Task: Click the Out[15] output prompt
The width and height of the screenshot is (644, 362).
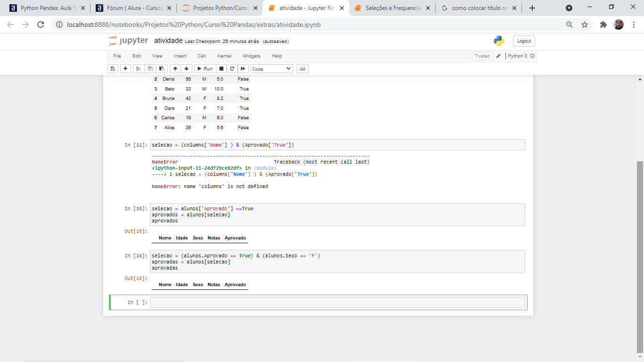Action: tap(136, 231)
